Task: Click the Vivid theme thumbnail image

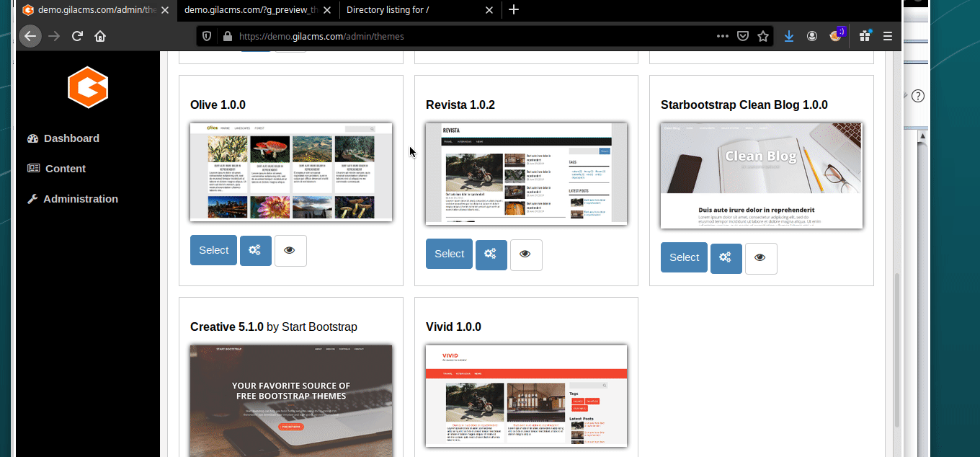Action: pos(526,396)
